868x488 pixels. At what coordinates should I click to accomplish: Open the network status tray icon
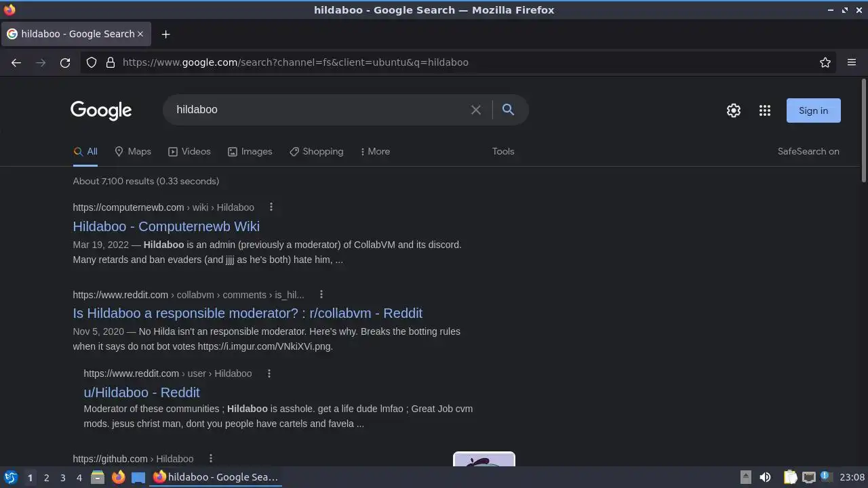click(808, 477)
